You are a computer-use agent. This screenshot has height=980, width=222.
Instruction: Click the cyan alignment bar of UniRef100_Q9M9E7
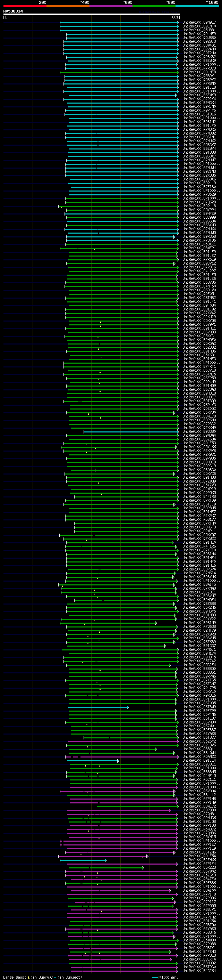pos(120,23)
